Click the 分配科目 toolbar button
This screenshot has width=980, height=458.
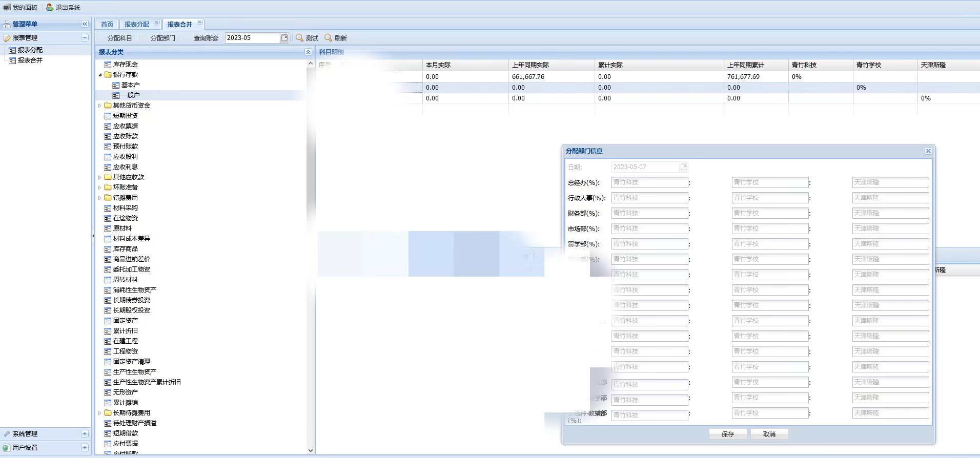coord(119,38)
